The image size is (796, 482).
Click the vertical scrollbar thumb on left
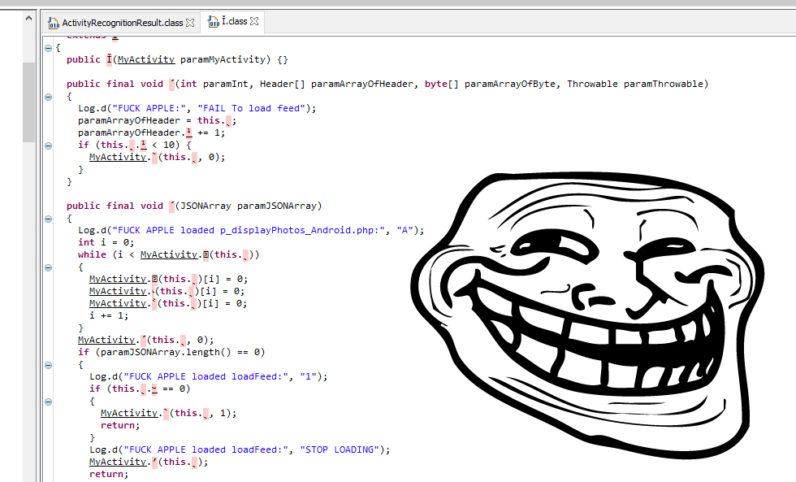pos(29,100)
